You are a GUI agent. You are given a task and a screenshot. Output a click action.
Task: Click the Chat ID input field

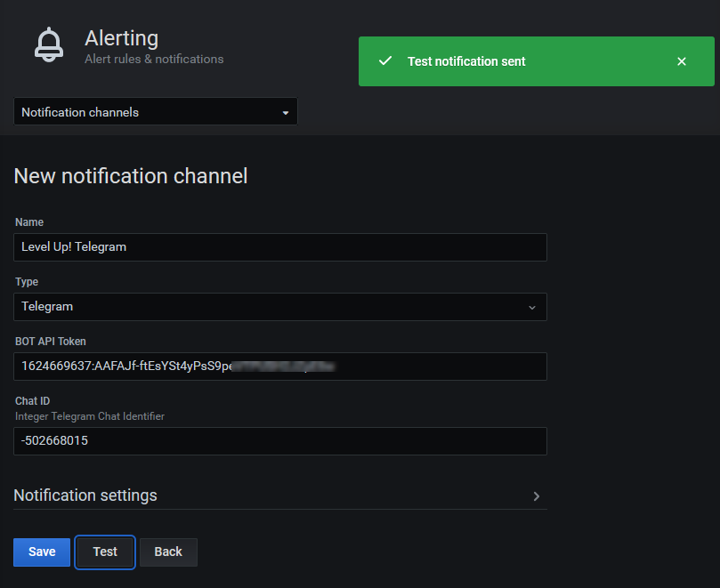(279, 441)
